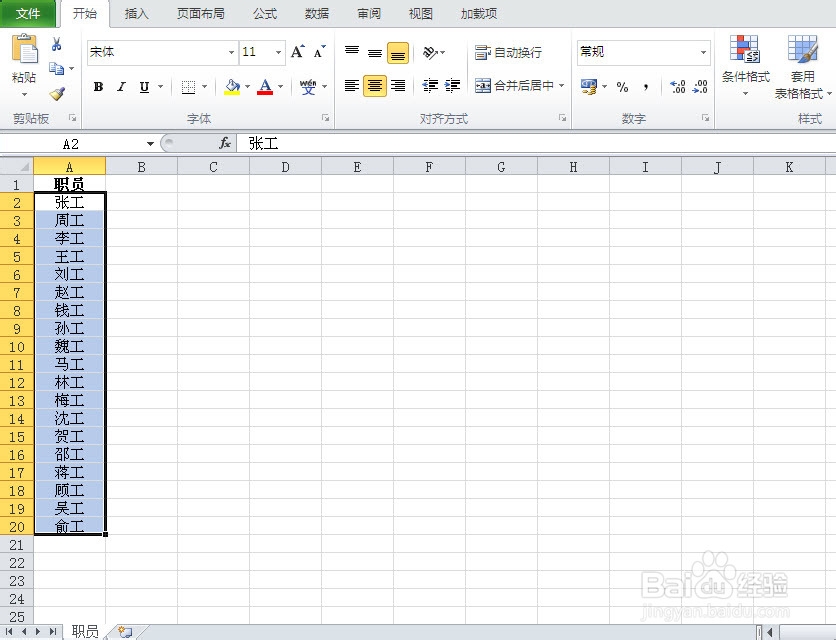Image resolution: width=836 pixels, height=640 pixels.
Task: Open the font size 11 dropdown
Action: [x=278, y=52]
